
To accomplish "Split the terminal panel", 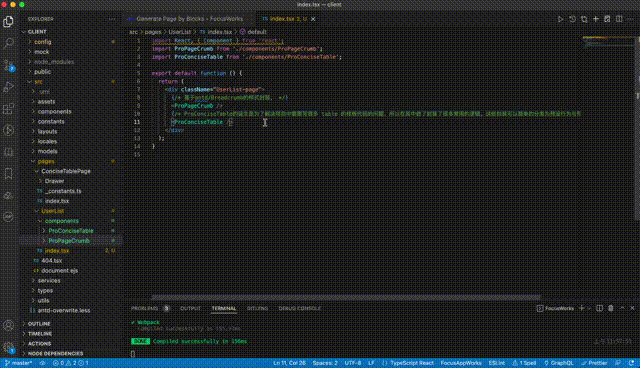I will tap(599, 308).
